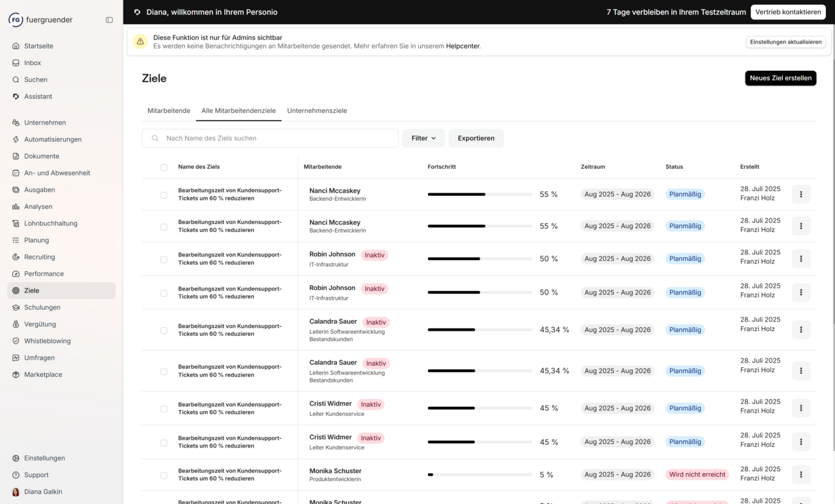This screenshot has width=835, height=504.
Task: Open Ausgaben via its icon
Action: coord(16,190)
